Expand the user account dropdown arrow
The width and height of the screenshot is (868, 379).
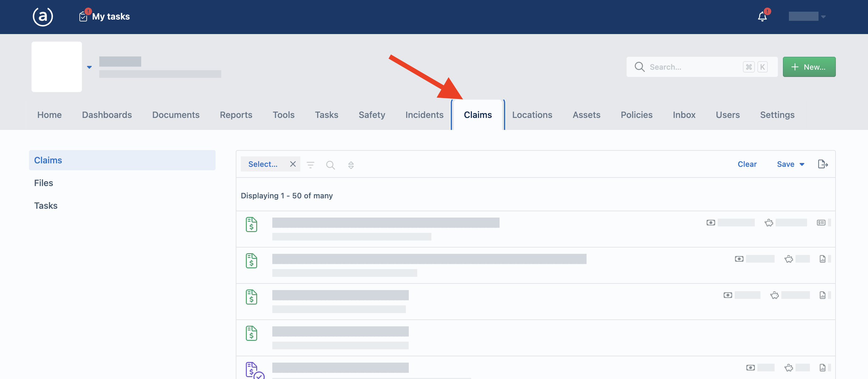point(823,16)
